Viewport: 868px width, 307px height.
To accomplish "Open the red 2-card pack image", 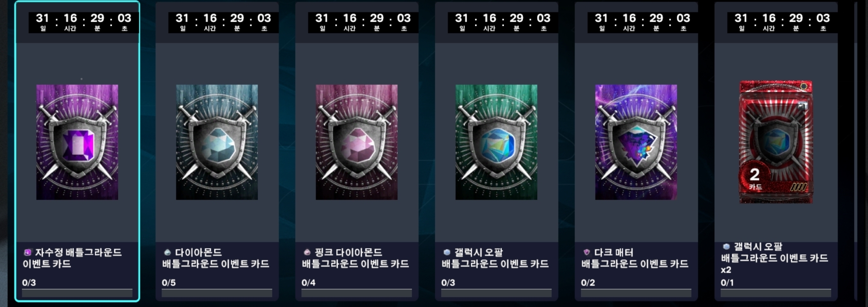I will click(776, 142).
